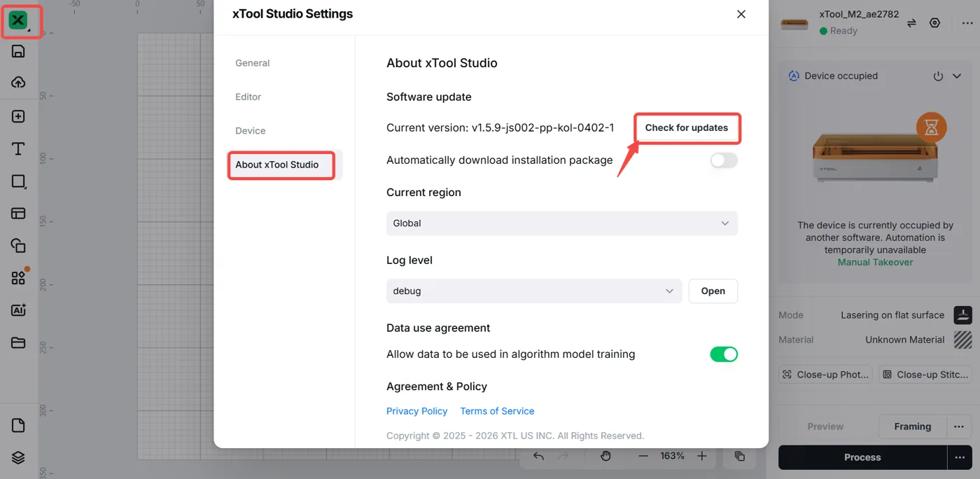Click the Preview button

(x=825, y=426)
